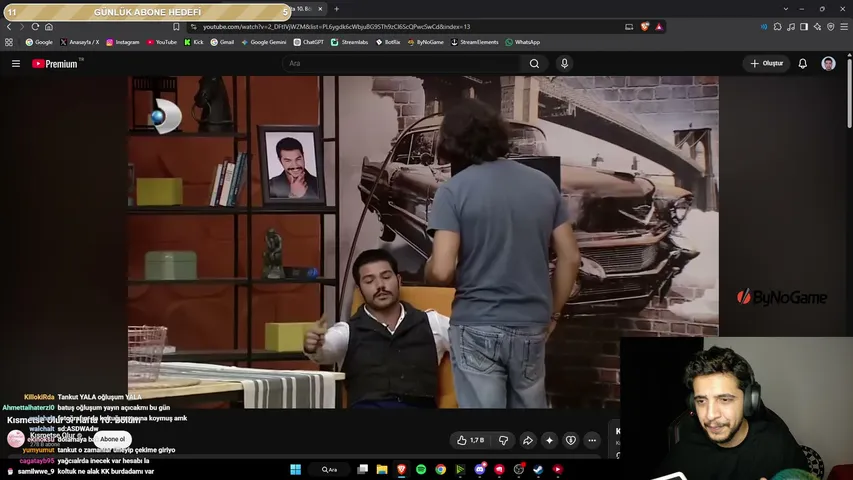Open the YouTube bookmark
This screenshot has width=853, height=480.
pos(162,42)
